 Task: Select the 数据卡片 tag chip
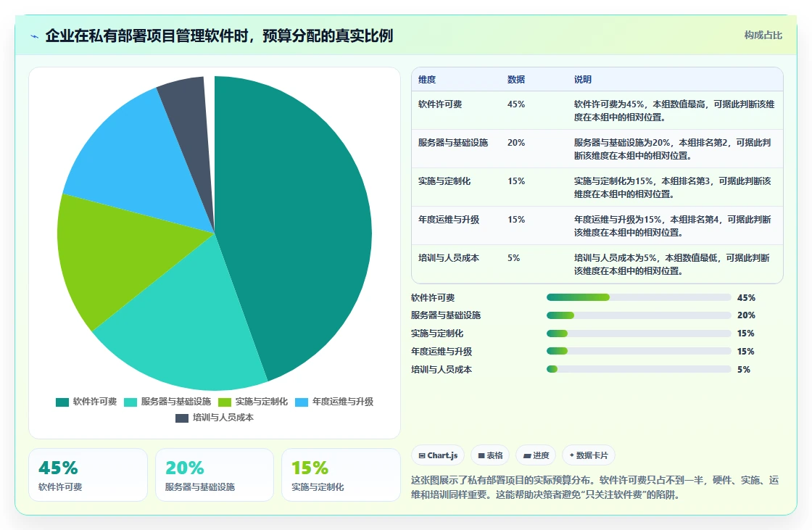coord(588,455)
